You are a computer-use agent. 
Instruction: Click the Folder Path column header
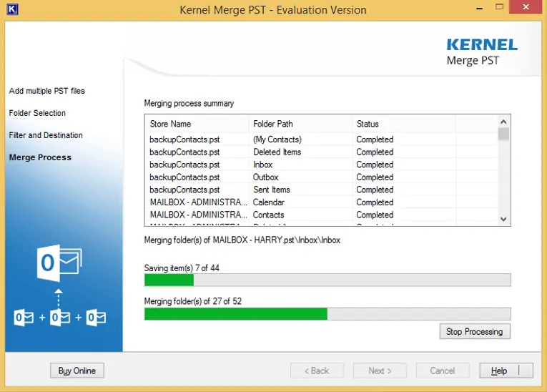300,124
